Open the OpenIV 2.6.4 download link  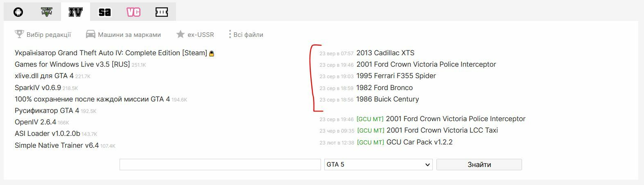pos(35,122)
